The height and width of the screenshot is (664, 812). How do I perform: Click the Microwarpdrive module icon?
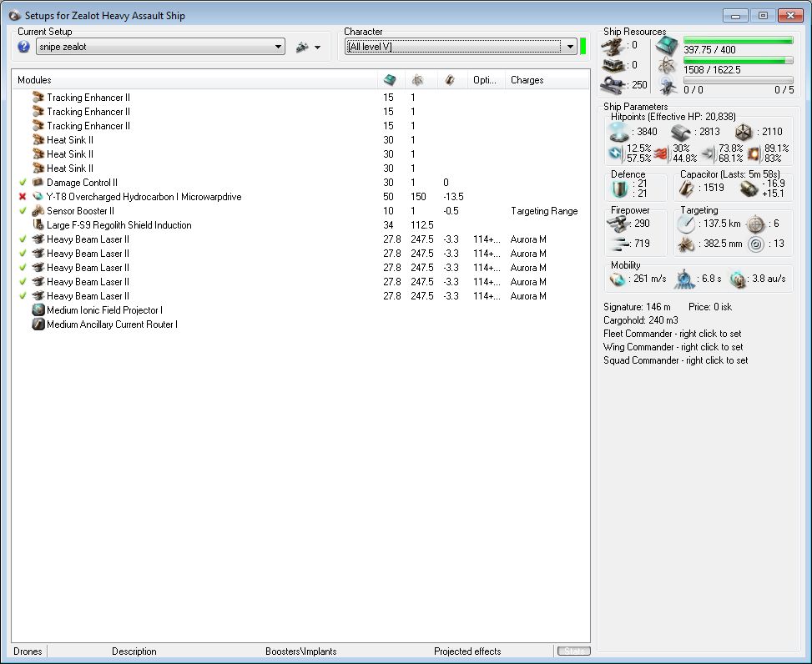(38, 197)
